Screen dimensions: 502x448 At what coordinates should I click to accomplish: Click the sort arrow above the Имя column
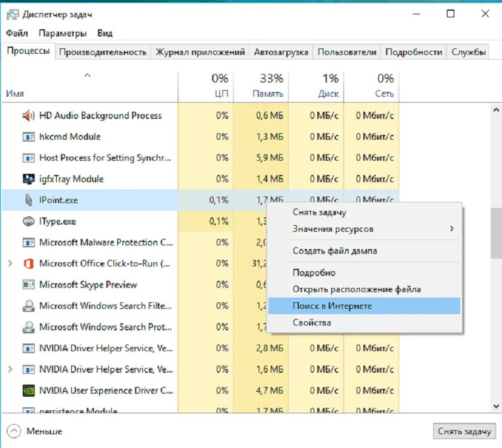pos(87,75)
